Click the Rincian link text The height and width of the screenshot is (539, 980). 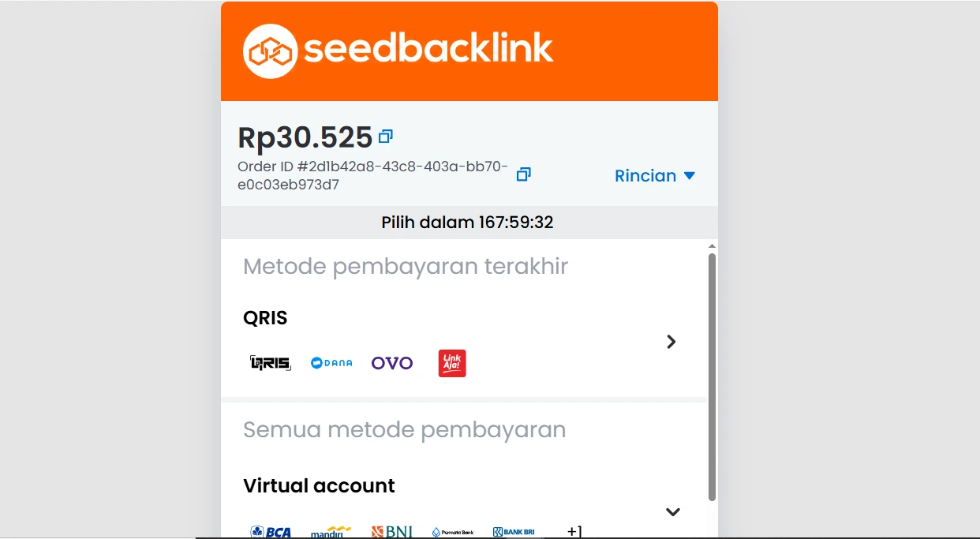pyautogui.click(x=645, y=175)
